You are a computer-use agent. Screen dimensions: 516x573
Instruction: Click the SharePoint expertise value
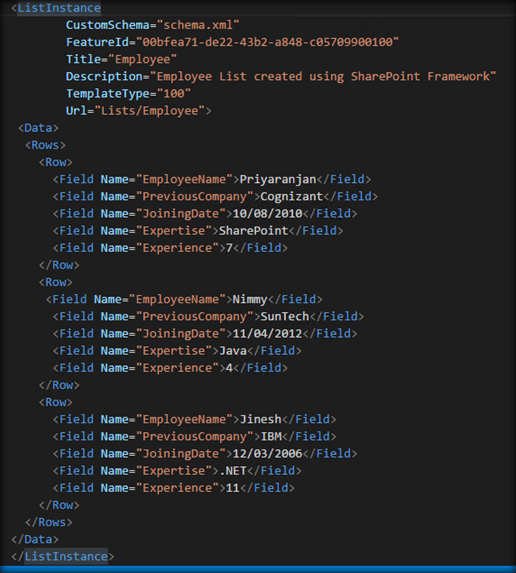click(x=254, y=231)
